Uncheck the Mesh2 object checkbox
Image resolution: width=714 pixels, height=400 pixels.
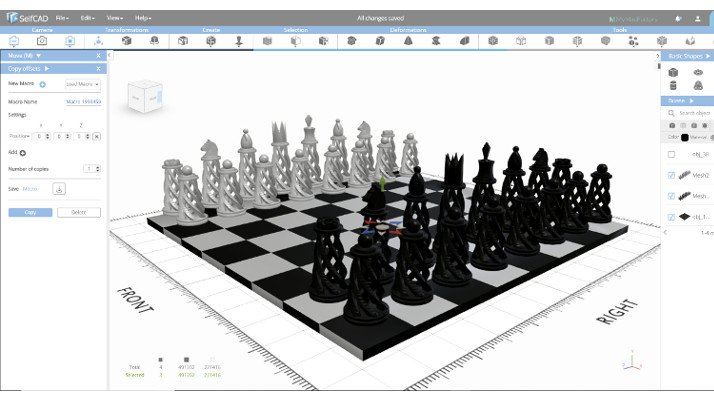pos(671,175)
